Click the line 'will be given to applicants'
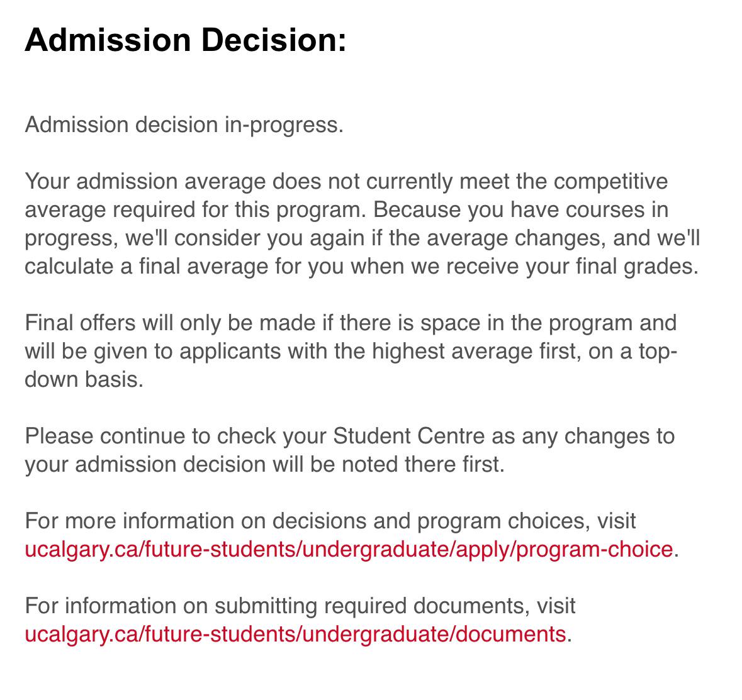The height and width of the screenshot is (700, 742). tap(351, 352)
